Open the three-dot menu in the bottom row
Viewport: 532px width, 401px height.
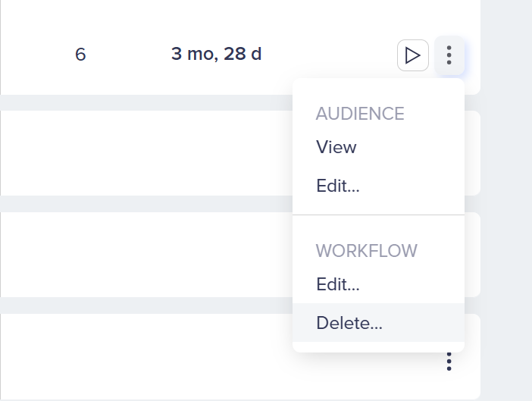[449, 362]
